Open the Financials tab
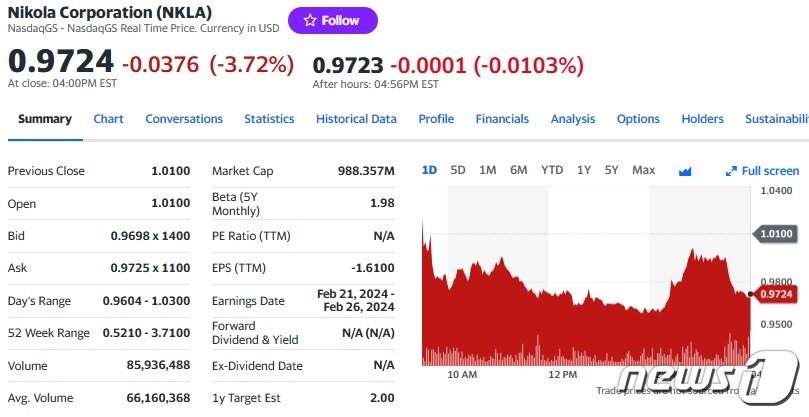809x417 pixels. coord(502,119)
